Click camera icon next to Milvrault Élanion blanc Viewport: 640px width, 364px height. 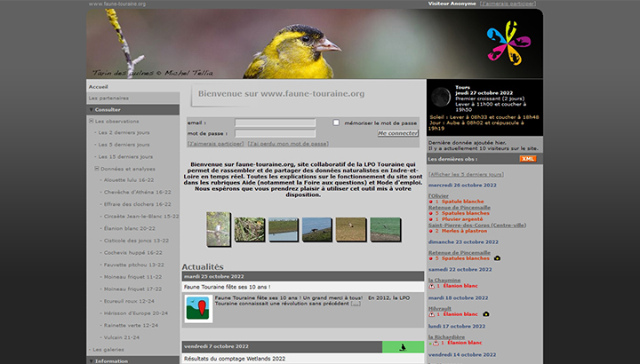(485, 314)
